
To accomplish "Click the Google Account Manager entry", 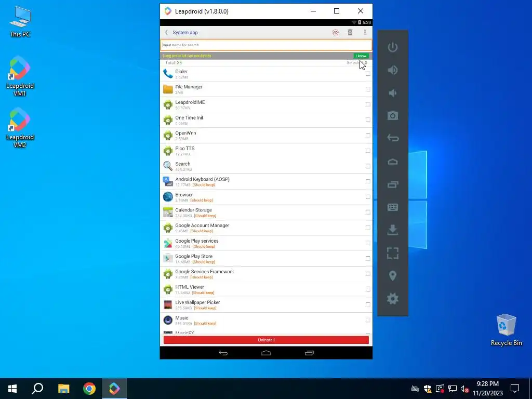I will tap(266, 228).
